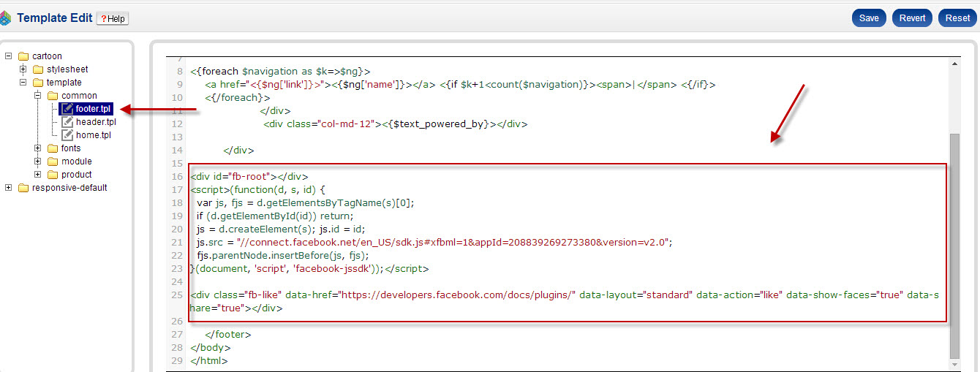
Task: Click the closing </body> tag line
Action: click(x=210, y=347)
